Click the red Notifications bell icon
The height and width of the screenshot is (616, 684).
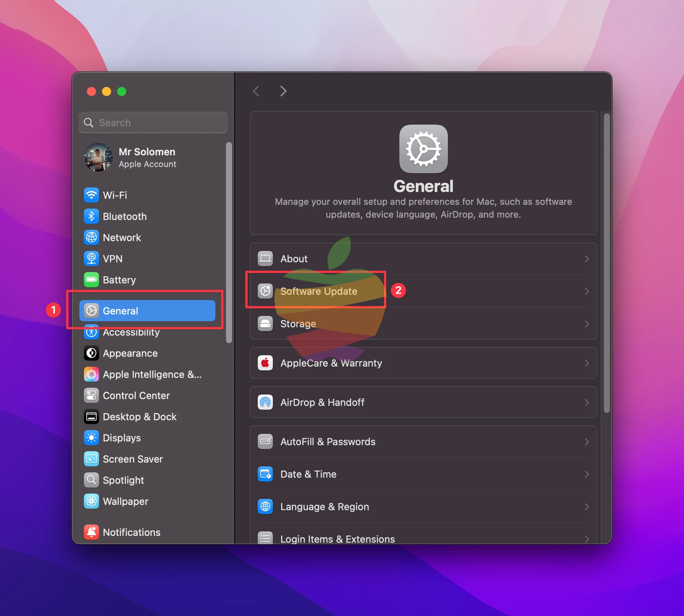click(x=91, y=532)
